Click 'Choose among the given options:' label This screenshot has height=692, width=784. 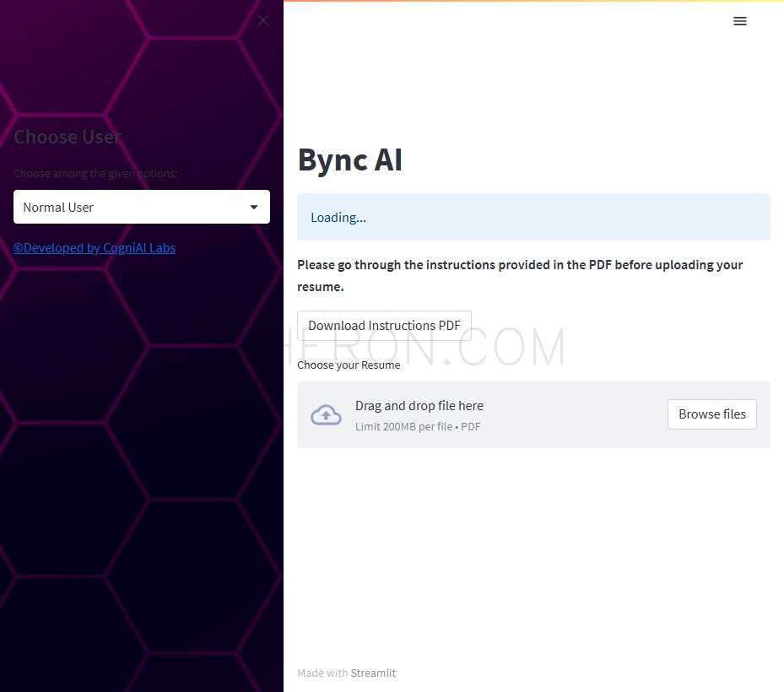[x=95, y=174]
